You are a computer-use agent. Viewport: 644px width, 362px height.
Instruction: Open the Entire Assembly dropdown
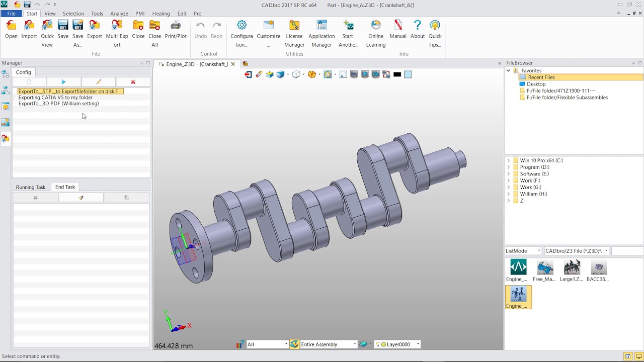point(355,344)
